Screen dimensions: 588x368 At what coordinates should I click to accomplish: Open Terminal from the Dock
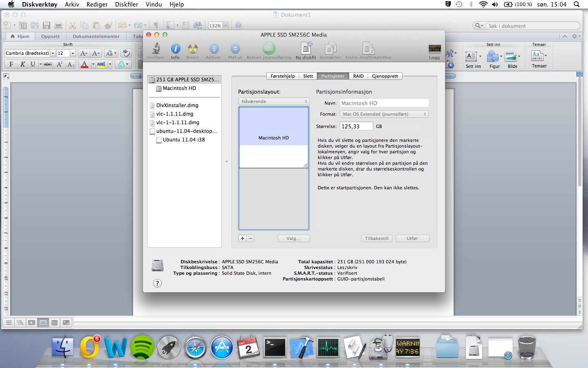(275, 348)
